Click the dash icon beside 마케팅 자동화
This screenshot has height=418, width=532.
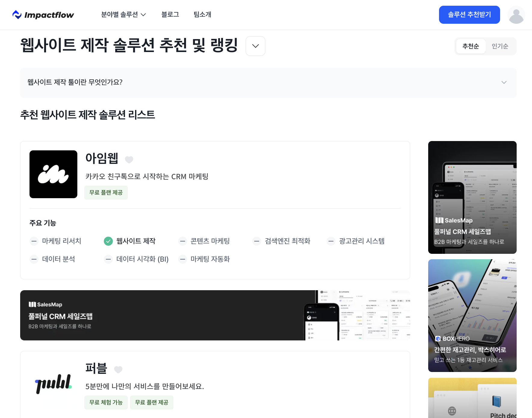pyautogui.click(x=183, y=259)
